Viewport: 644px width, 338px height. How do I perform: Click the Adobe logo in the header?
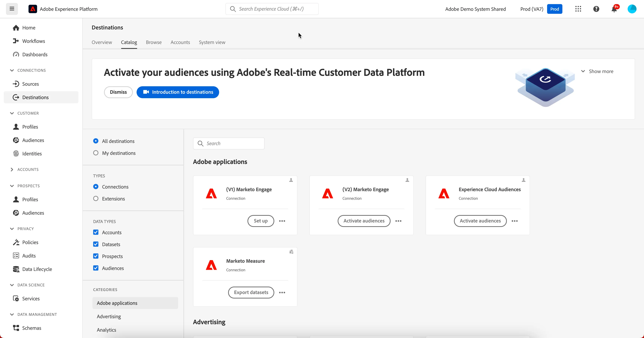pos(33,9)
